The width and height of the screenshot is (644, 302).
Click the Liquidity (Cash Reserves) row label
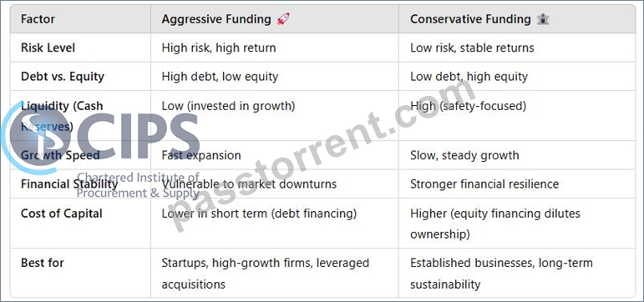(62, 116)
